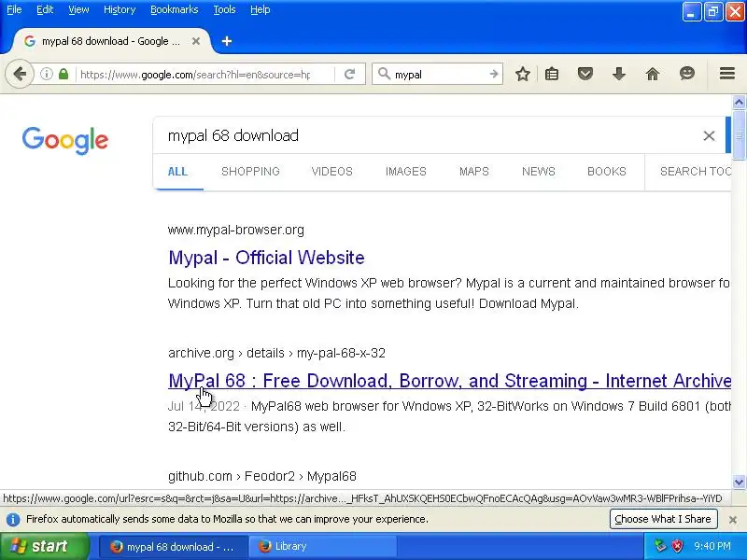Click the safely remove hardware tray icon

pyautogui.click(x=660, y=546)
